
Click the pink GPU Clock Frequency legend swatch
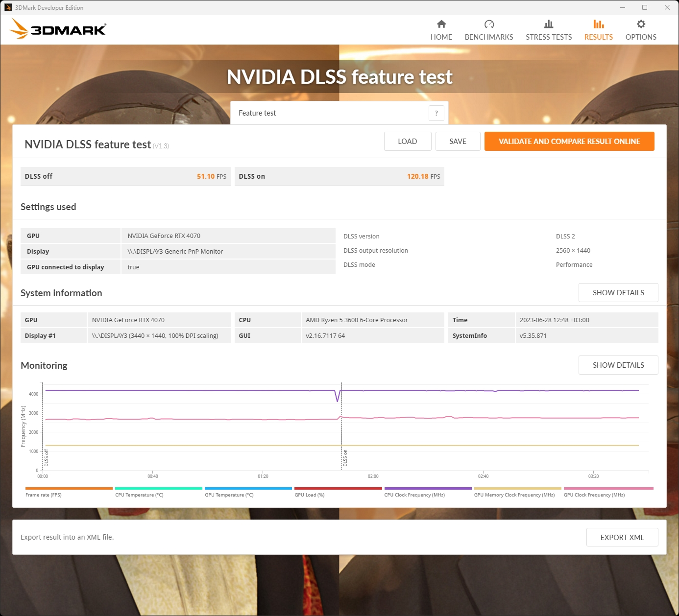(x=608, y=488)
